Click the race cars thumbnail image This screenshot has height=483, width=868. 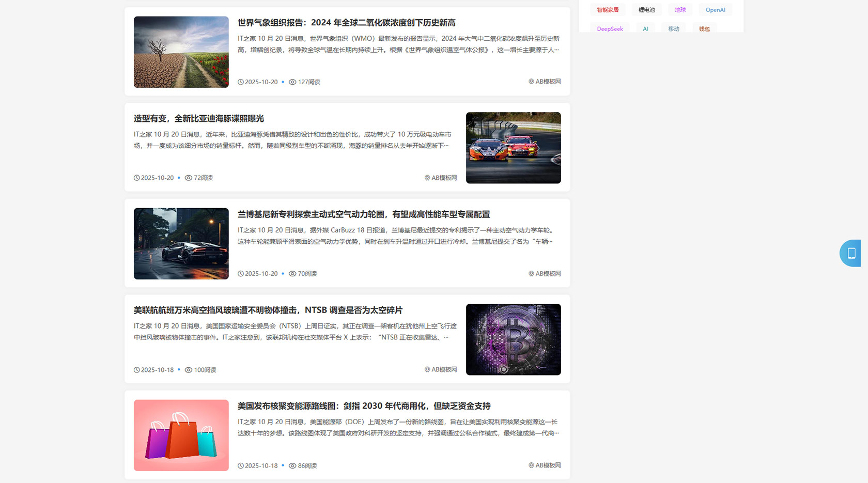point(513,148)
